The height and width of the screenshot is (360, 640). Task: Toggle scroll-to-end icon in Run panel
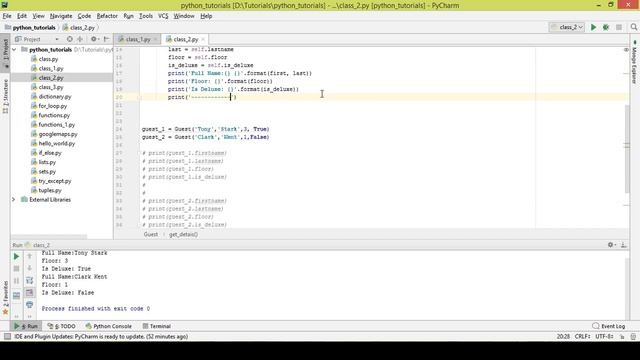(x=29, y=293)
